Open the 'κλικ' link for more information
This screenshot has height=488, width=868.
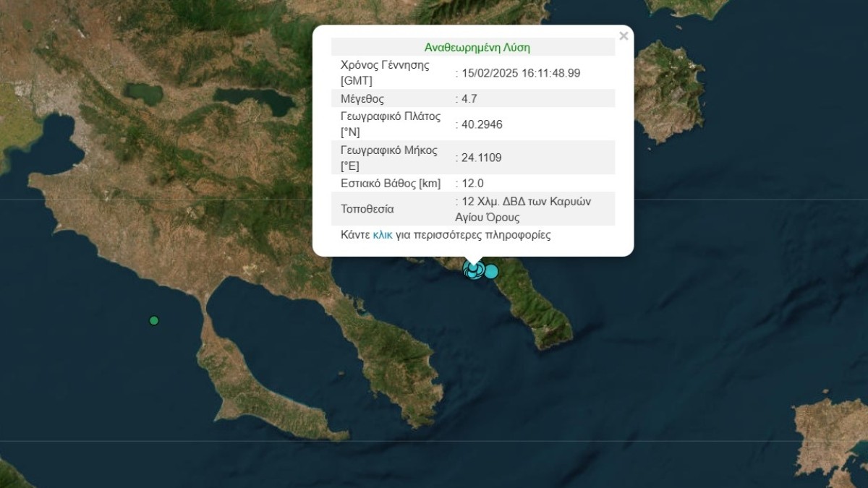[x=382, y=235]
